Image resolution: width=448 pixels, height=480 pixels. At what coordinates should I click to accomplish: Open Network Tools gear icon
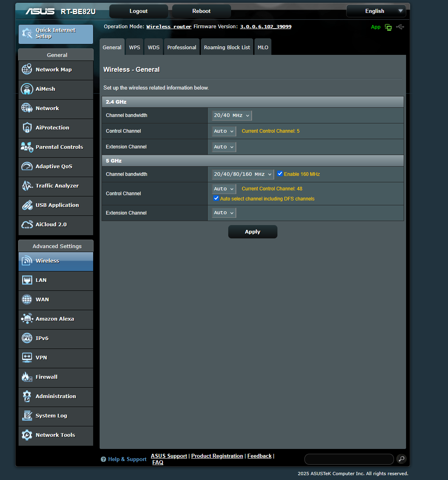click(x=27, y=435)
